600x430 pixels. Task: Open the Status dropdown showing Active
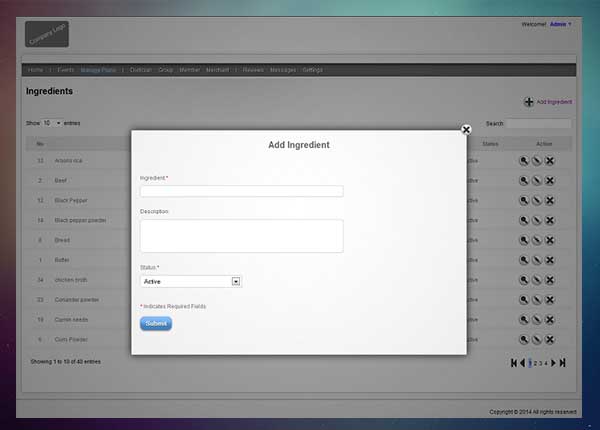[x=191, y=282]
